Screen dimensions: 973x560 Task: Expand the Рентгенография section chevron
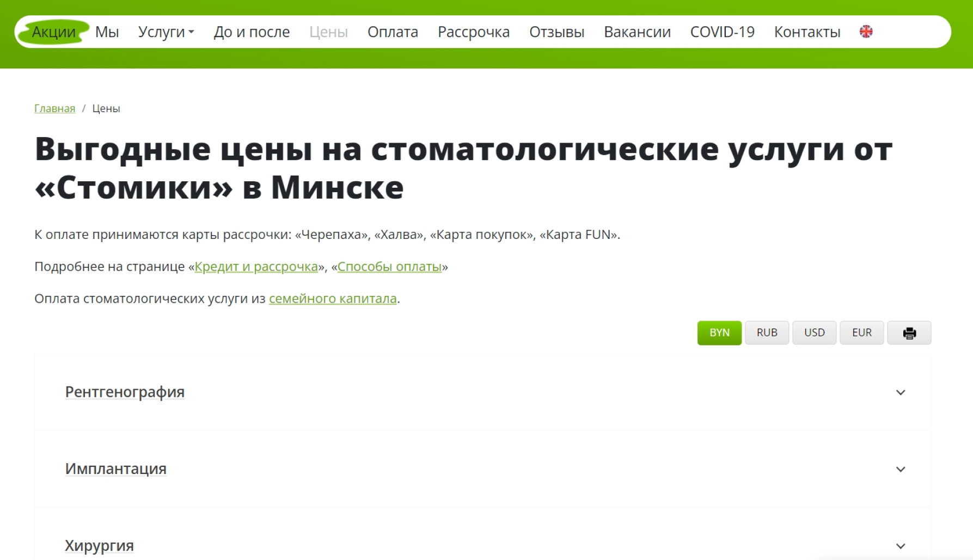[901, 392]
